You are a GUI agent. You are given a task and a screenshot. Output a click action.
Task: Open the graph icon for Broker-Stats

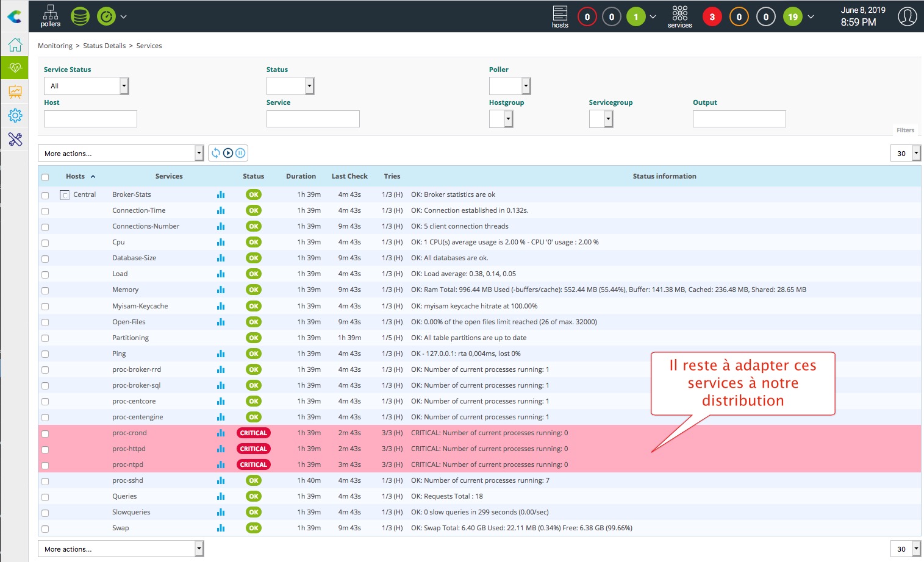(x=221, y=194)
